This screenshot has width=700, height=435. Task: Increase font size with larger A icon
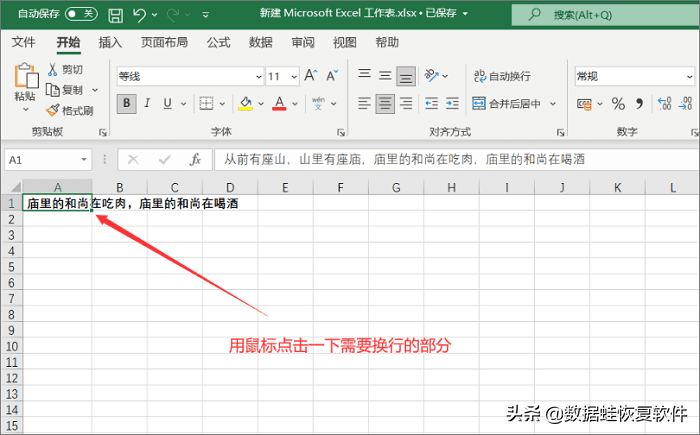tap(311, 75)
